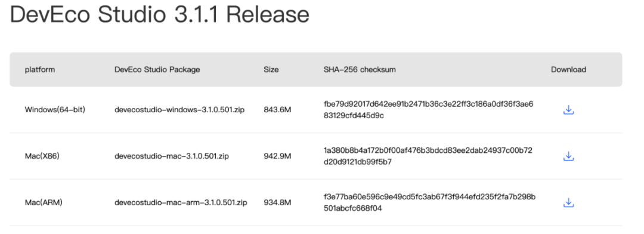Click the Download column header

(x=568, y=69)
